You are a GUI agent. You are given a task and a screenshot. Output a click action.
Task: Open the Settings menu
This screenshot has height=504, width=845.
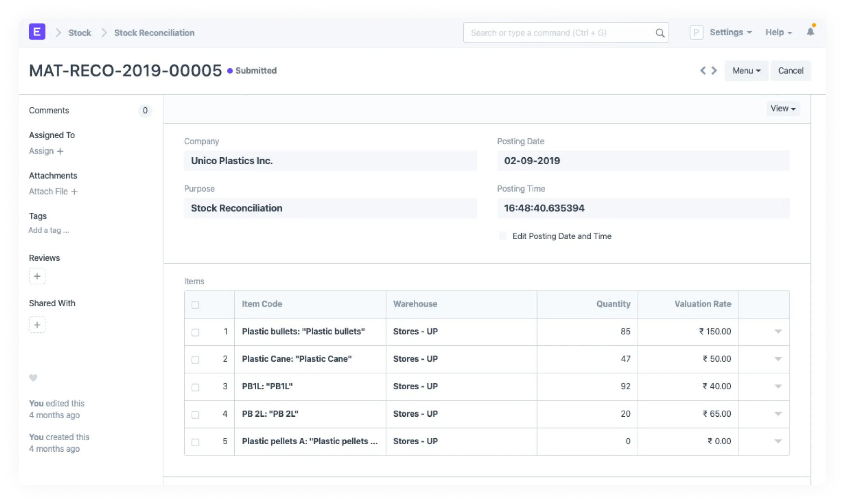tap(730, 33)
